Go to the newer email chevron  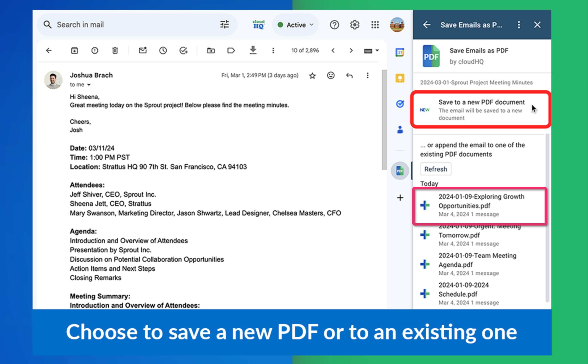333,51
